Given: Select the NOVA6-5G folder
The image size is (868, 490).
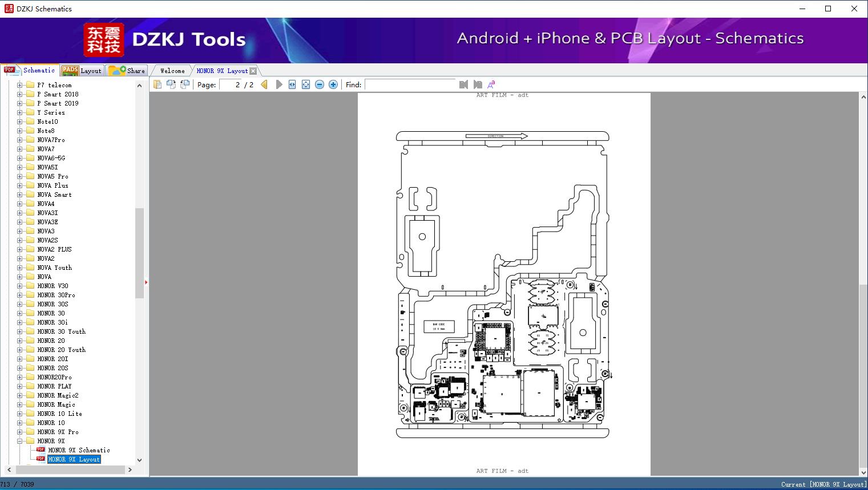Looking at the screenshot, I should coord(51,158).
